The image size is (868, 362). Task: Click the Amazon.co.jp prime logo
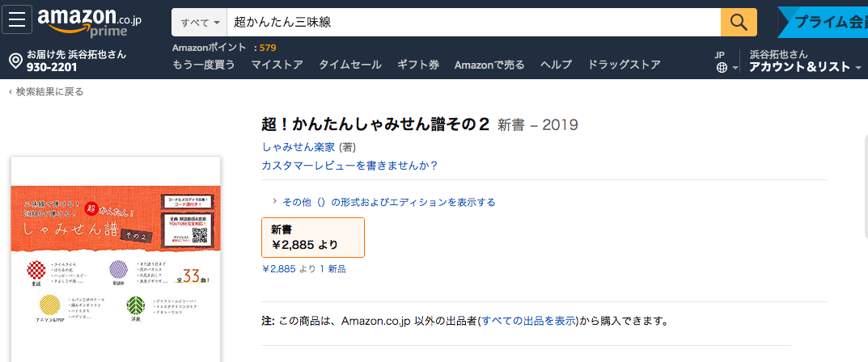tap(89, 22)
